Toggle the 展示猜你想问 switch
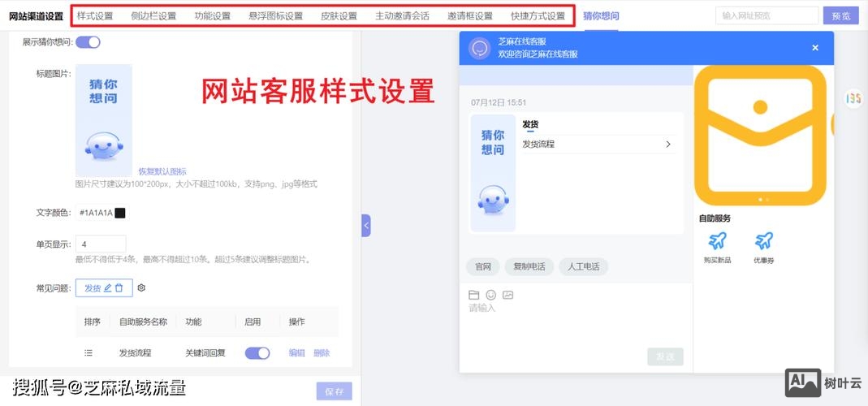Viewport: 868px width, 406px height. (x=88, y=42)
